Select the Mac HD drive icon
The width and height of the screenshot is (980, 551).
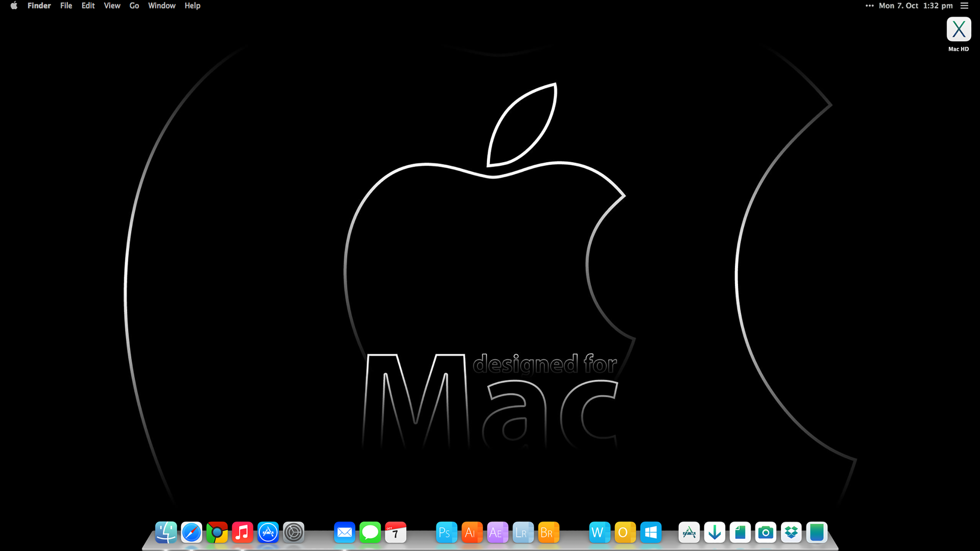(959, 29)
